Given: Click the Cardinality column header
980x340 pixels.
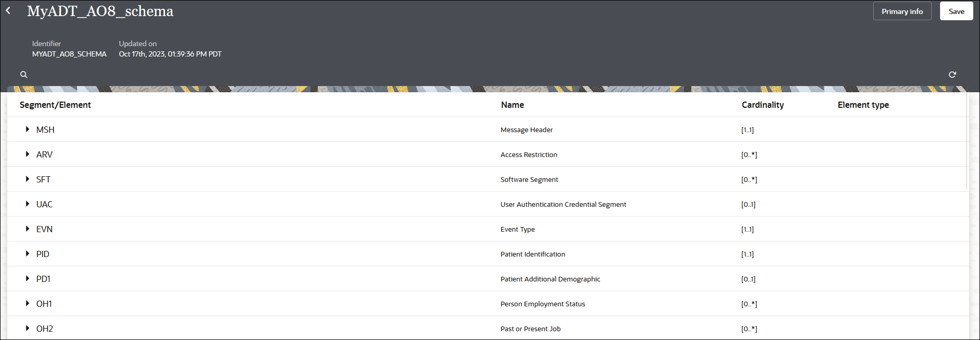Looking at the screenshot, I should (763, 105).
